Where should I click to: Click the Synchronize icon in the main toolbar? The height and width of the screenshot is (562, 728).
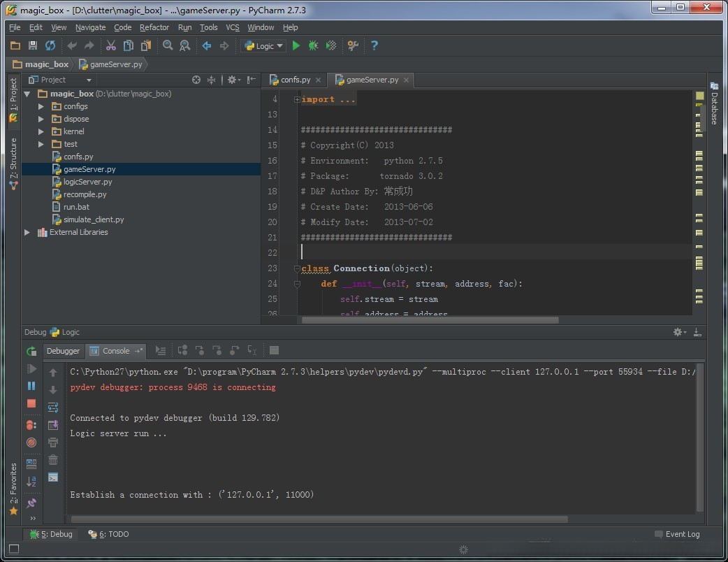(x=50, y=45)
